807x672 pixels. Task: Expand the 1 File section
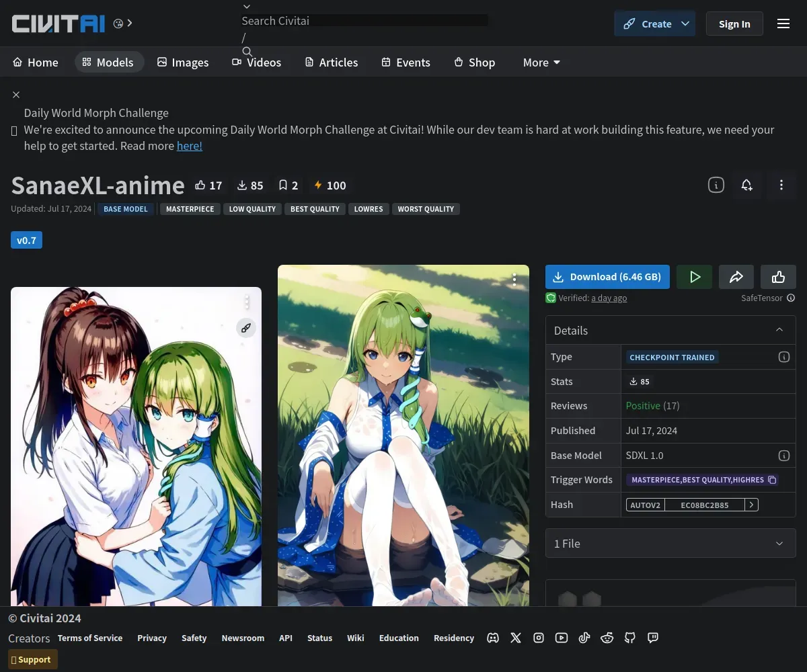670,544
